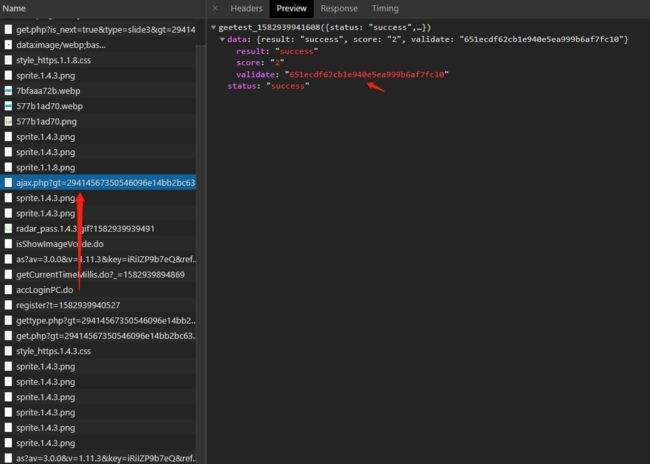Click icon beside data:image/webp entry
The width and height of the screenshot is (650, 464).
tap(8, 44)
